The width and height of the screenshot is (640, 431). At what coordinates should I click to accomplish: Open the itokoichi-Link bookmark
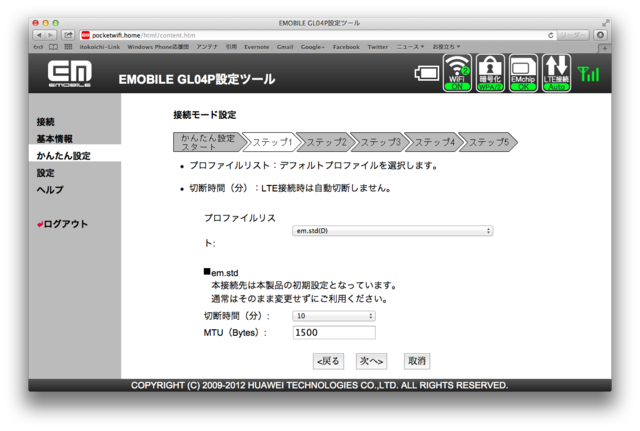100,47
